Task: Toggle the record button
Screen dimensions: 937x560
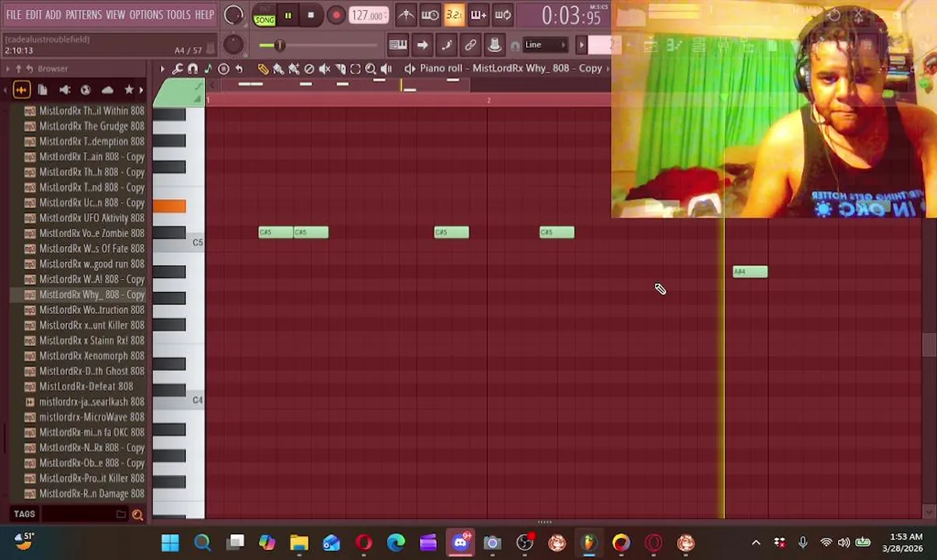Action: pos(335,15)
